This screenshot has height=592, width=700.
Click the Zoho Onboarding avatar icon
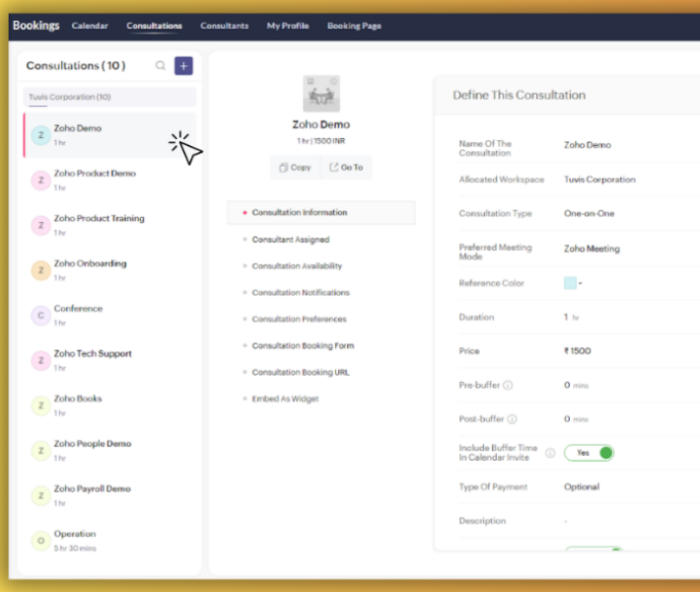(x=40, y=270)
